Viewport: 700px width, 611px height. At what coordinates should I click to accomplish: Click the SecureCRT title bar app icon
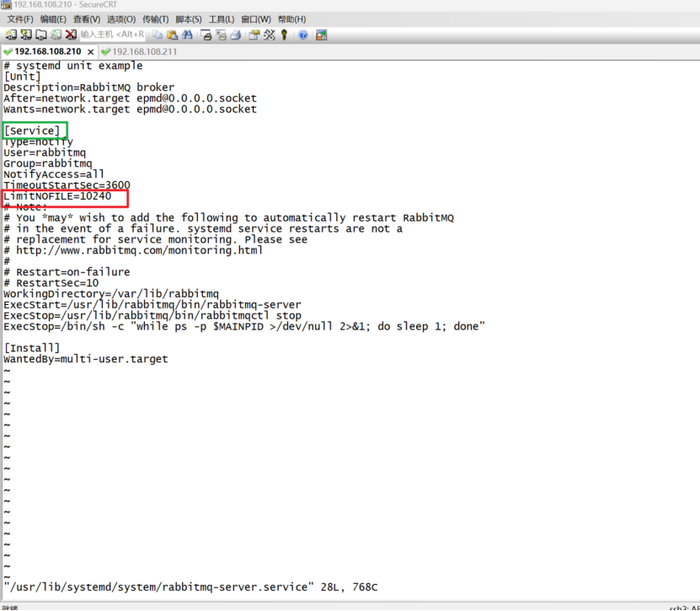click(6, 4)
